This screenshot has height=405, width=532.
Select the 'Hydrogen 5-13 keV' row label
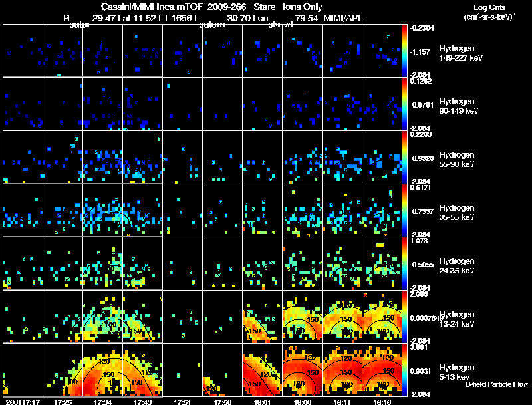[457, 372]
